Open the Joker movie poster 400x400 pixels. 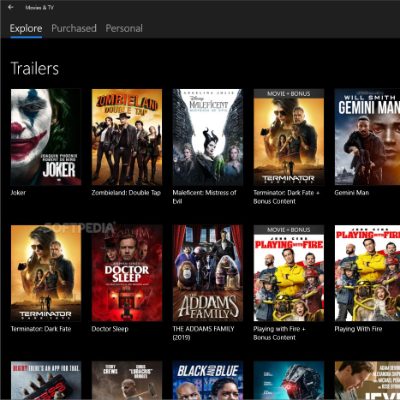pos(46,137)
